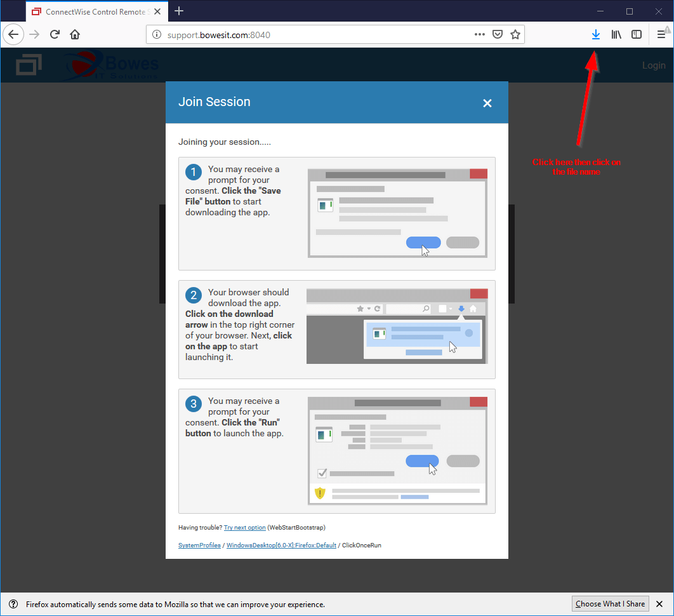Open the Library bookshelf icon
674x616 pixels.
tap(616, 34)
